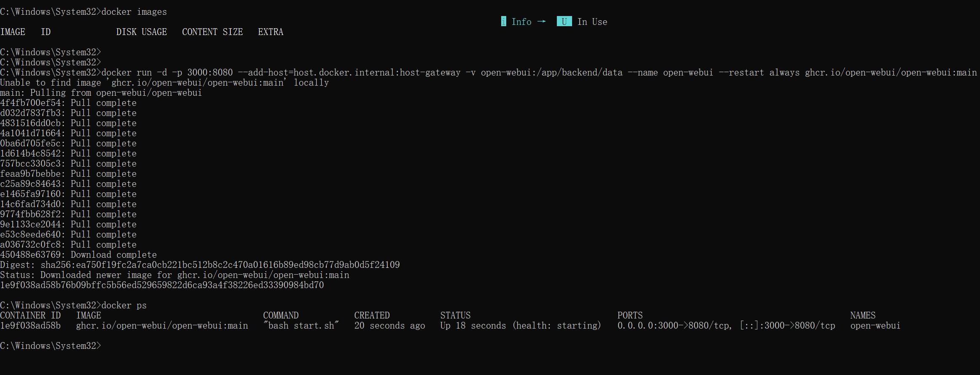This screenshot has height=375, width=980.
Task: Select the "PORTS" column header
Action: [630, 316]
